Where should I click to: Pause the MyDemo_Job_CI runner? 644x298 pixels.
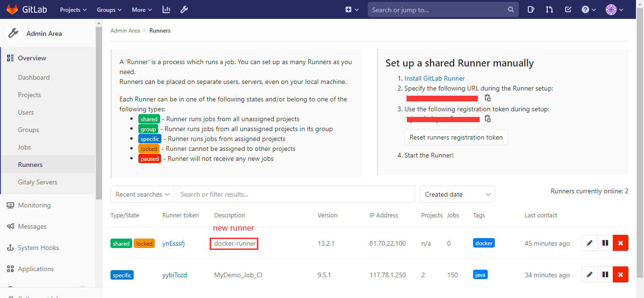point(605,274)
